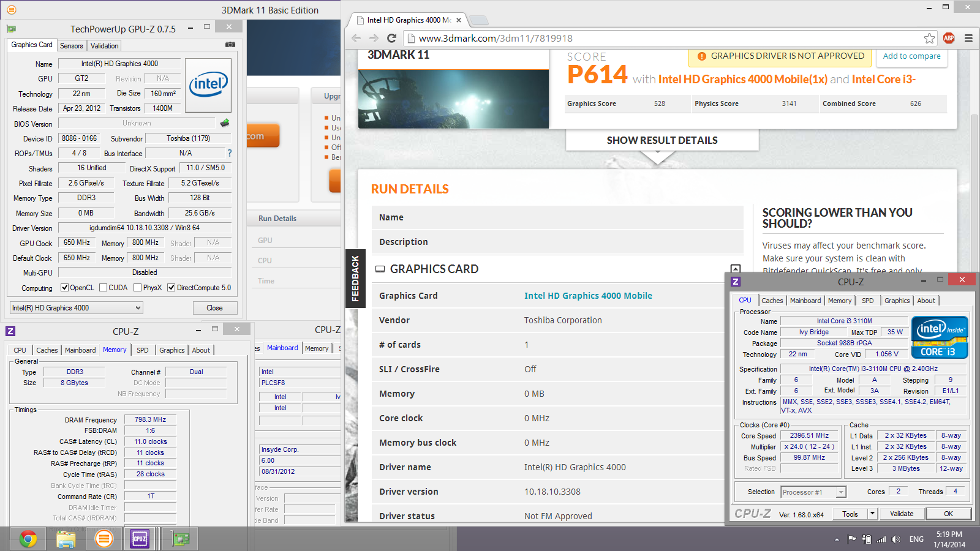Click the BIOS save chip icon in GPU-Z
The height and width of the screenshot is (551, 980).
(225, 123)
